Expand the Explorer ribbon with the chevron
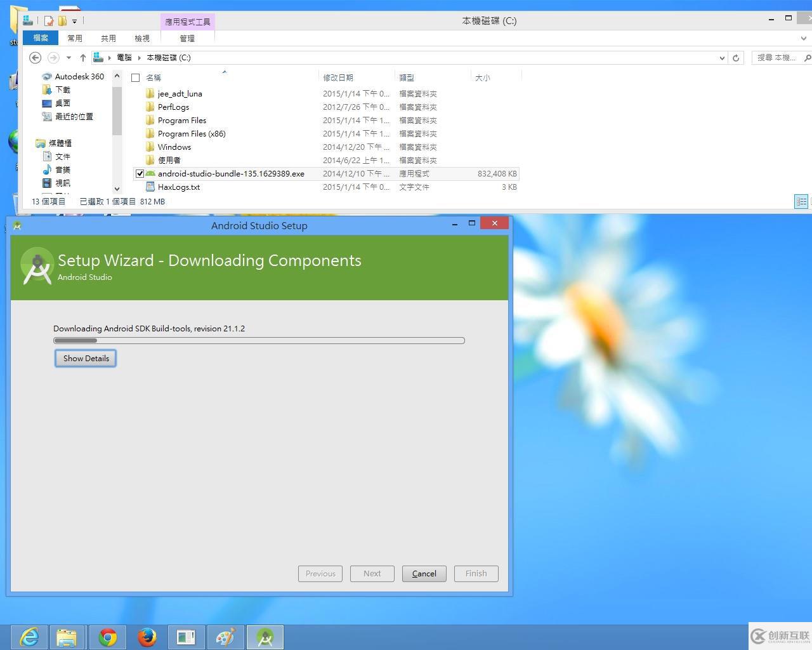 coord(803,38)
